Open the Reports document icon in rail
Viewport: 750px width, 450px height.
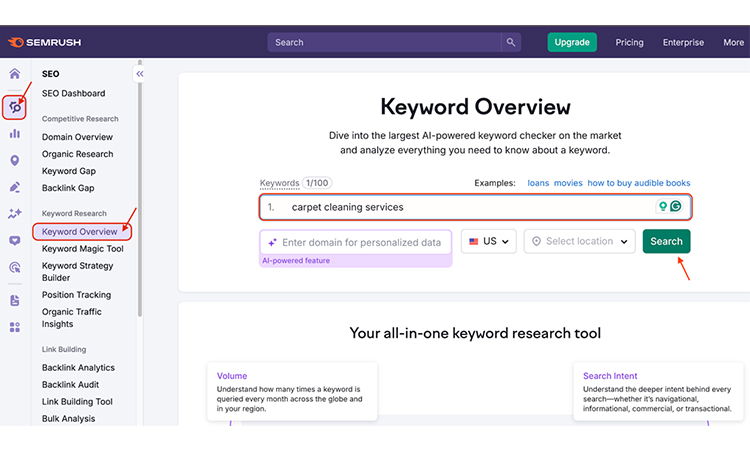click(x=15, y=300)
